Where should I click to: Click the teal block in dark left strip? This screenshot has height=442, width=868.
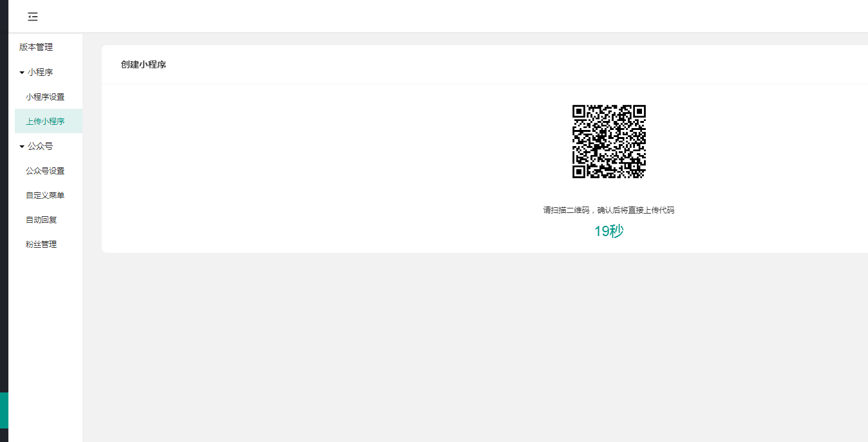(4, 410)
